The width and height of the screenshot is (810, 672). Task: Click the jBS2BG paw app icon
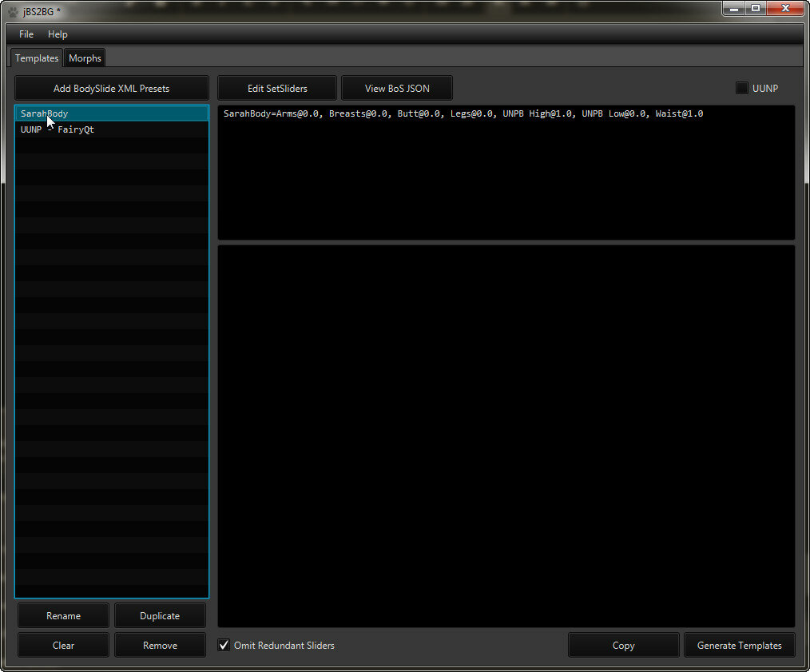click(x=13, y=11)
